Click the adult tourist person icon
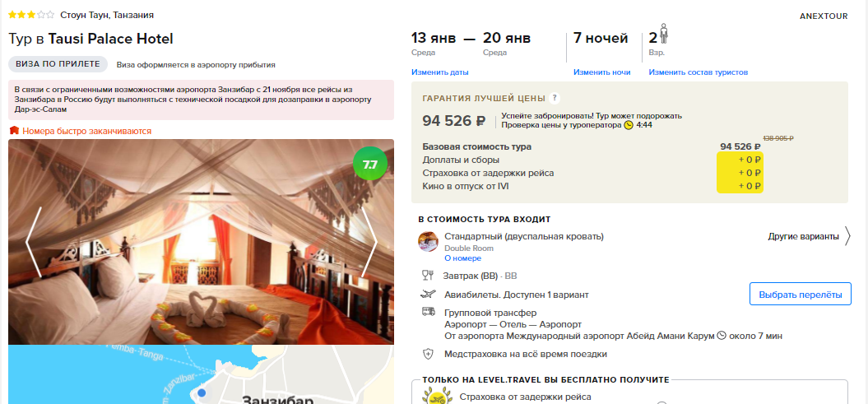This screenshot has width=868, height=404. 664,34
